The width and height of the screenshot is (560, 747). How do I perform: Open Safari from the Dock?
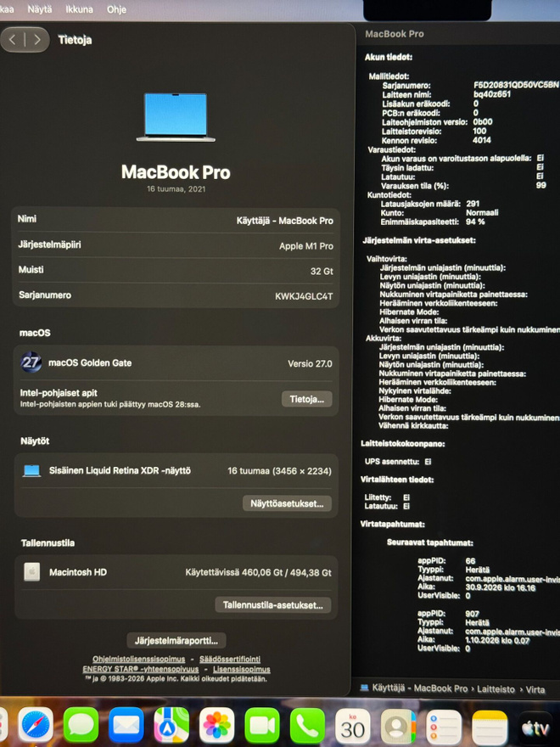tap(36, 726)
